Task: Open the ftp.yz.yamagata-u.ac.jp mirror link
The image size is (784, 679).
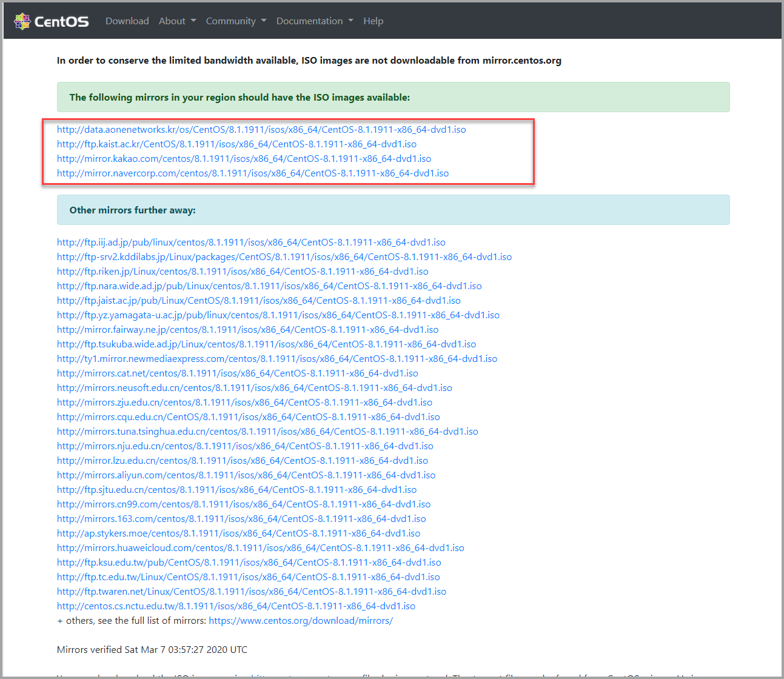Action: click(278, 315)
